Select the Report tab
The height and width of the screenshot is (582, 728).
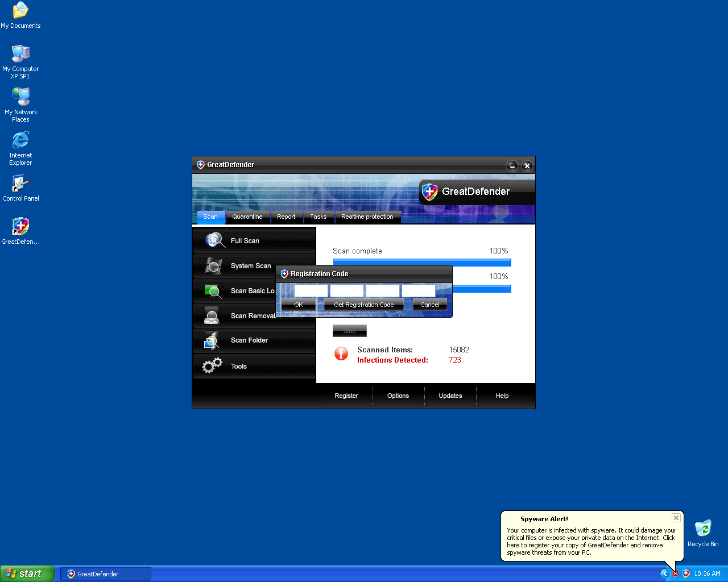tap(286, 217)
